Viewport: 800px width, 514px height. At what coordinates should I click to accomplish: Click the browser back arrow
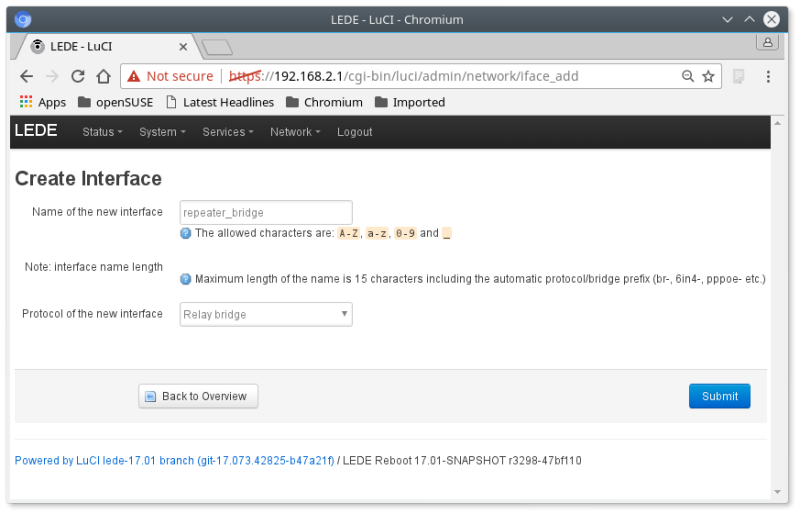27,77
